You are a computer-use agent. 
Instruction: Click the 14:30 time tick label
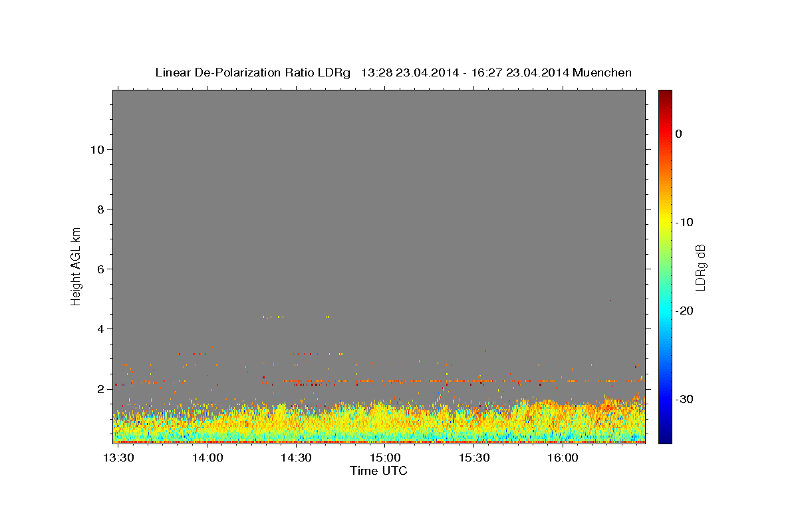click(x=296, y=458)
